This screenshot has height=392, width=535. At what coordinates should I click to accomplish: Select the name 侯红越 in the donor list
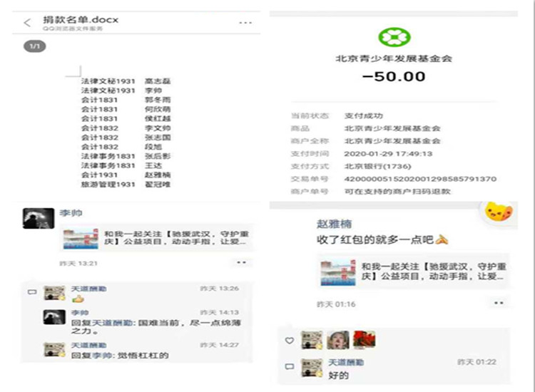coord(158,118)
